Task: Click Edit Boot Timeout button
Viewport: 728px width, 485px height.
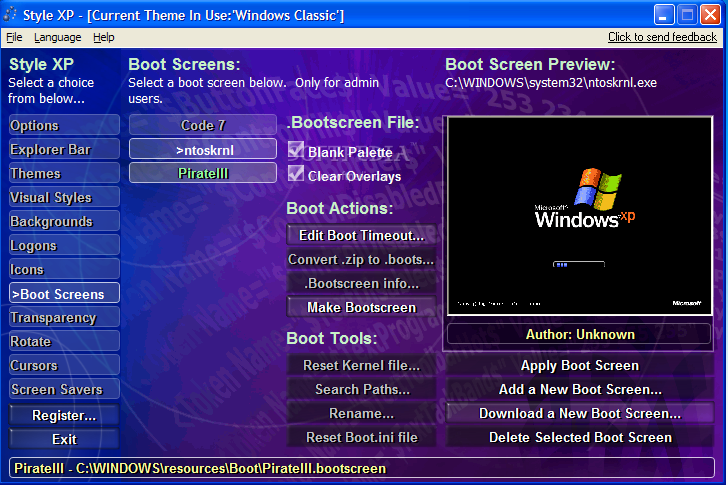Action: (x=361, y=235)
